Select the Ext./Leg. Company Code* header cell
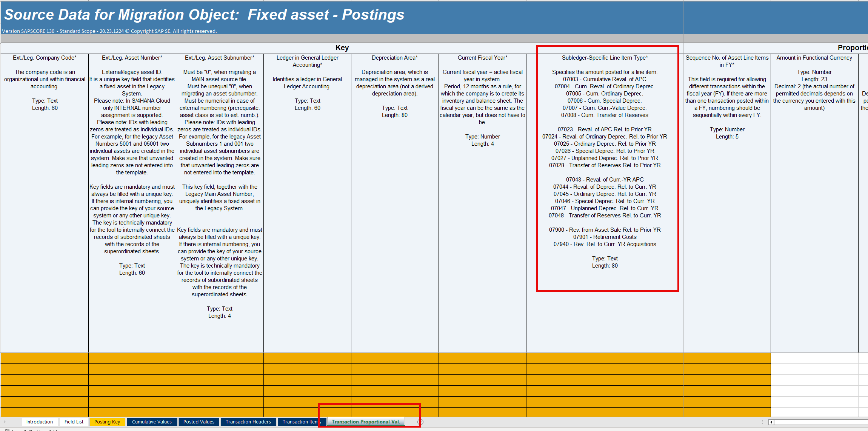The image size is (868, 431). (x=45, y=203)
